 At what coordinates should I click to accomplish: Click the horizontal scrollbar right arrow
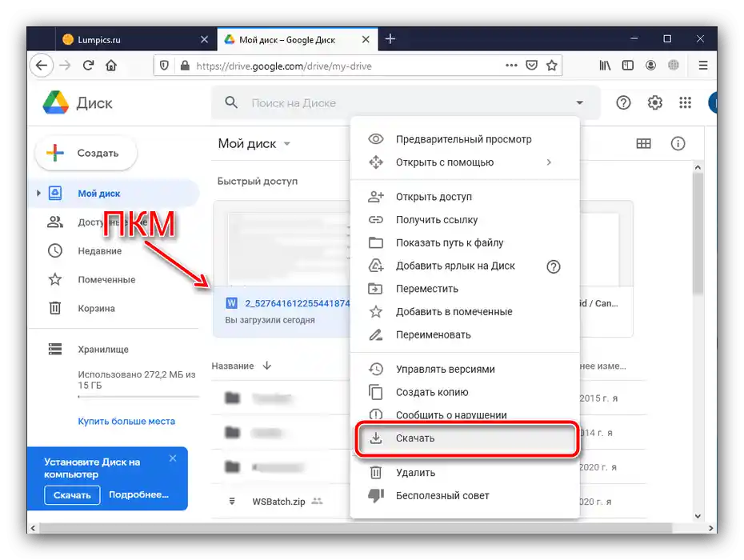[x=710, y=528]
